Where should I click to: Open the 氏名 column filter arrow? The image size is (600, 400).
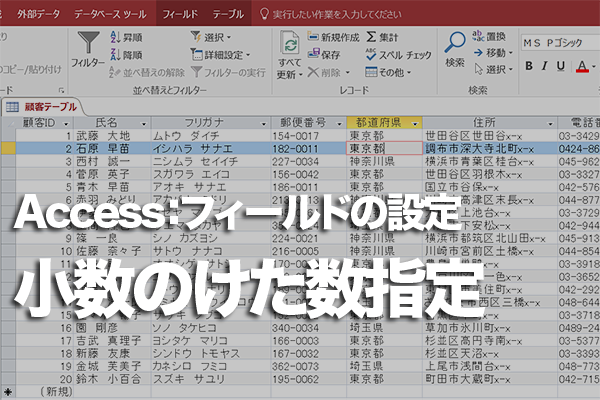(143, 124)
